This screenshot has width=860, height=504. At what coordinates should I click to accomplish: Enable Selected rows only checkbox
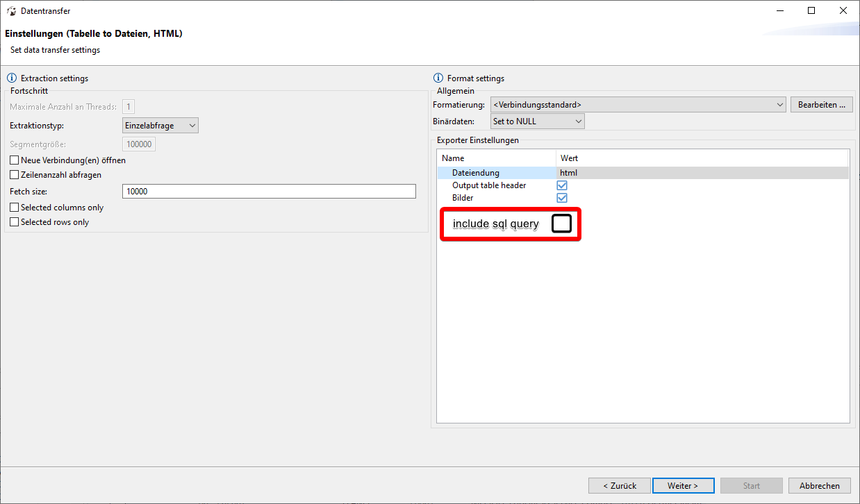(x=15, y=222)
